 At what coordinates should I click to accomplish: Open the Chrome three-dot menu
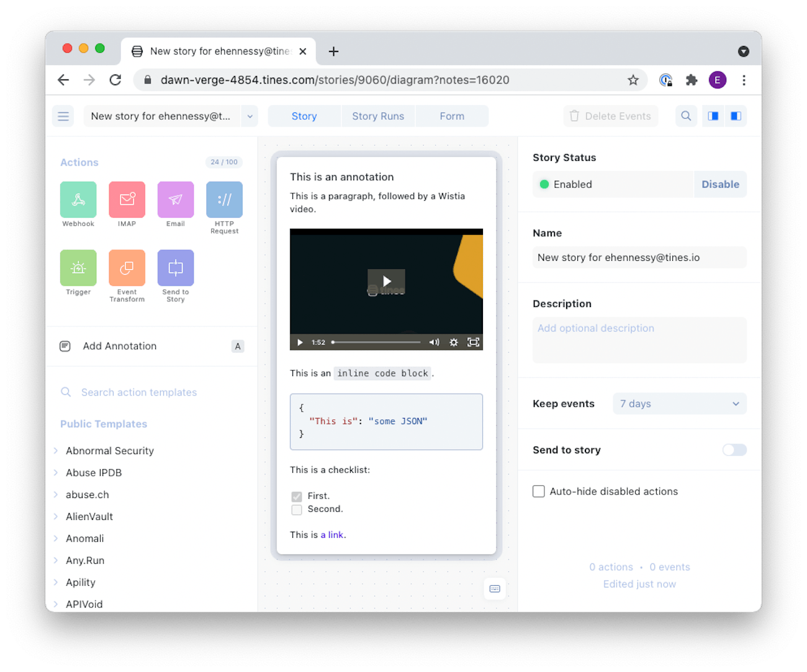coord(744,80)
